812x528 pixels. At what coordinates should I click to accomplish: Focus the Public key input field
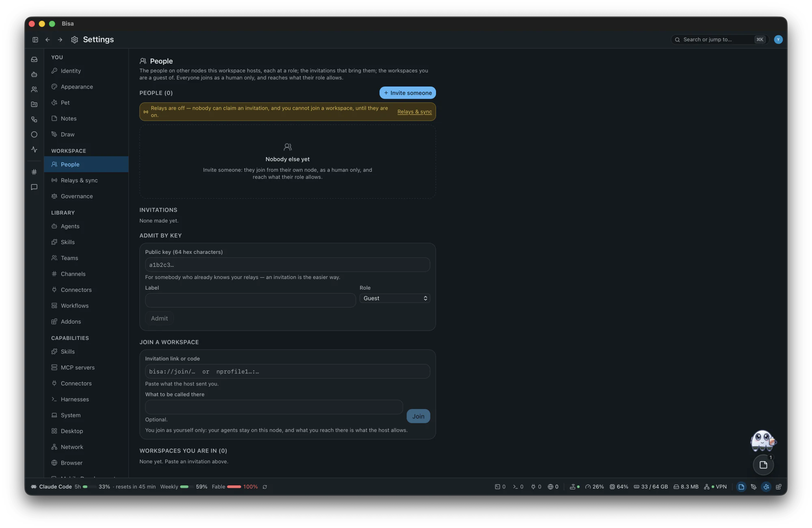point(287,265)
